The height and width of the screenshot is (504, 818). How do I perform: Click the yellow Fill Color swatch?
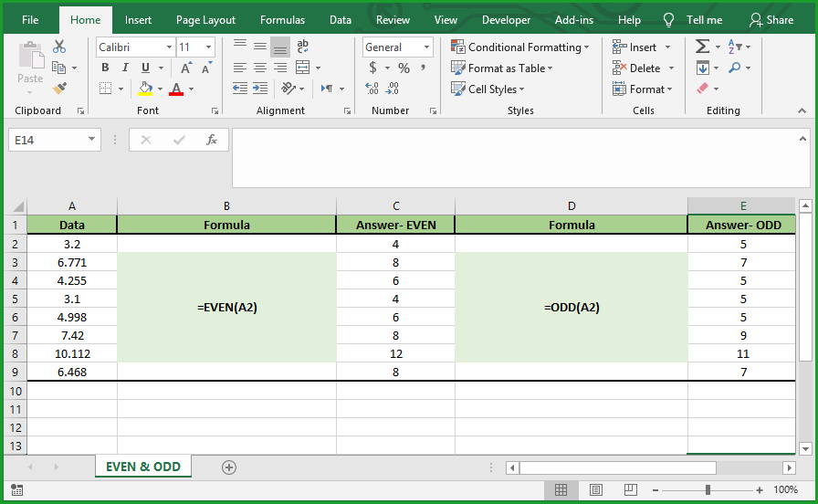pos(145,89)
